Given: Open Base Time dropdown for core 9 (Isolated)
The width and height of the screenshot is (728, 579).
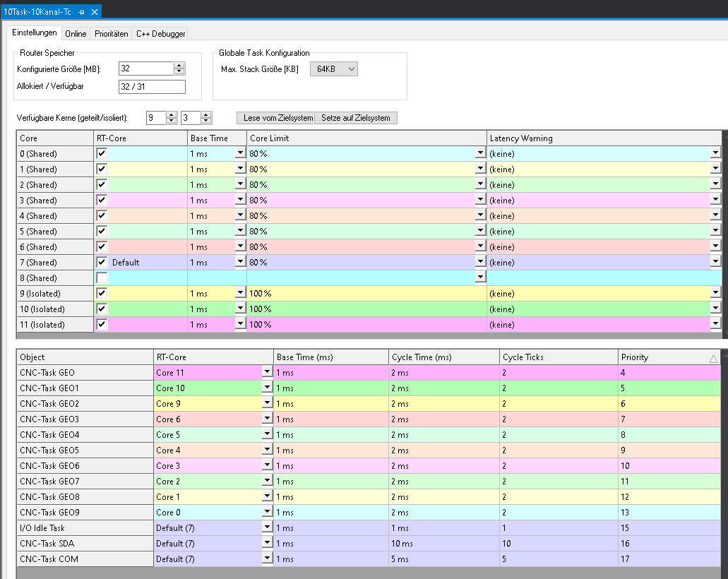Looking at the screenshot, I should [240, 294].
